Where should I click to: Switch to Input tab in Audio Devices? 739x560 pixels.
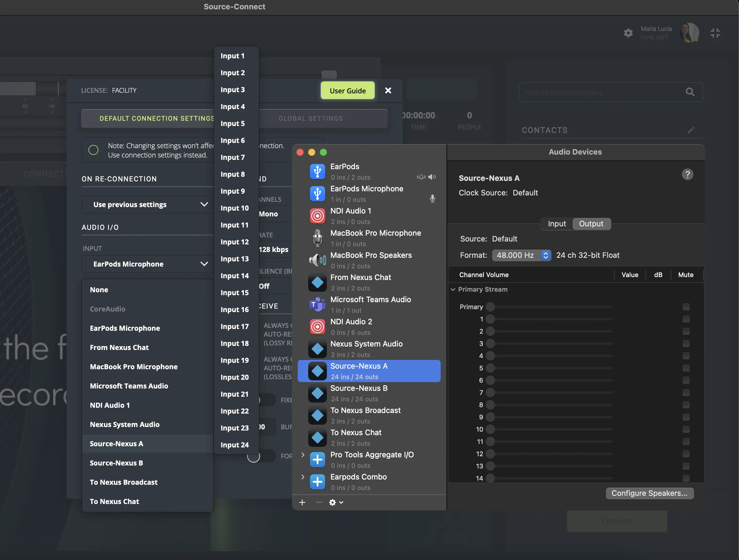click(557, 224)
